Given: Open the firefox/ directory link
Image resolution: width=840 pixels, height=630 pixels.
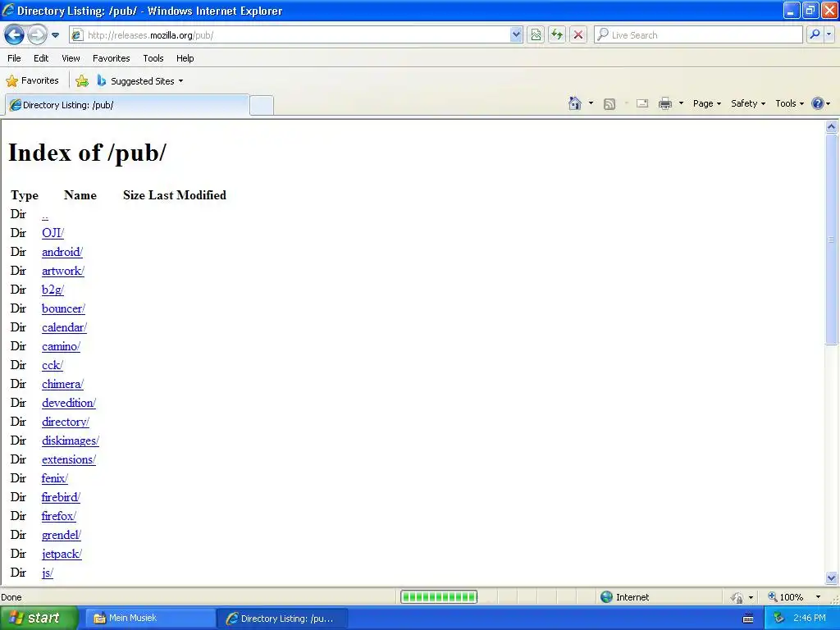Looking at the screenshot, I should coord(59,517).
